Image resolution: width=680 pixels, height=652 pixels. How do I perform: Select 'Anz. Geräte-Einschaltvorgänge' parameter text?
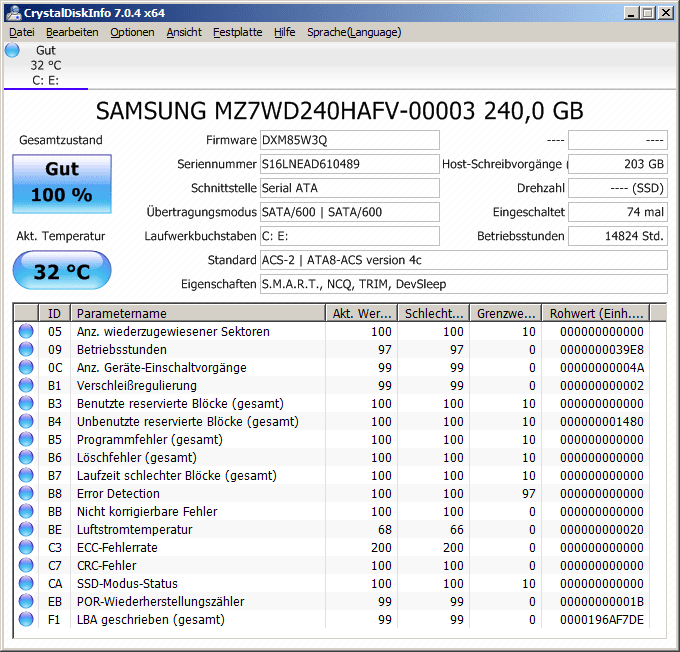tap(162, 367)
